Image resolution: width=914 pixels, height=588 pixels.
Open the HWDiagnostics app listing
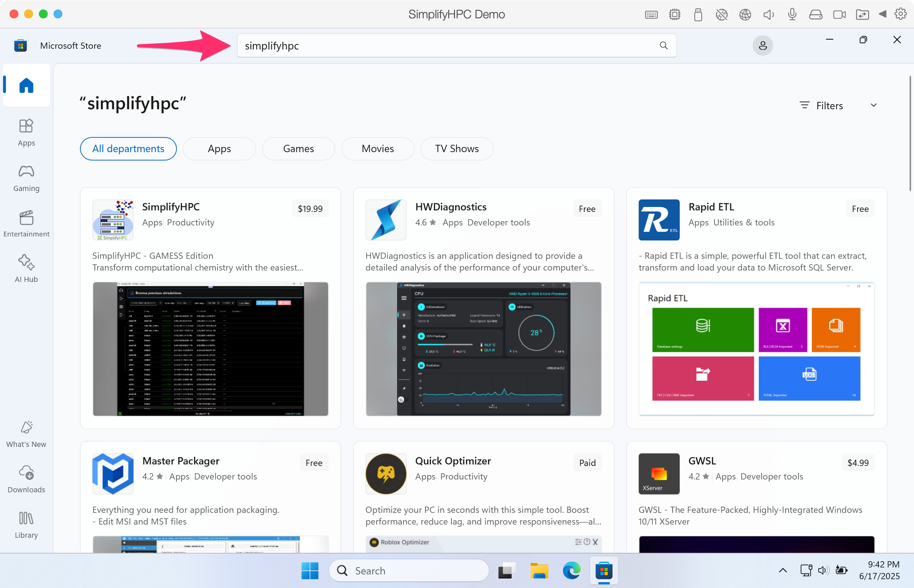click(451, 207)
